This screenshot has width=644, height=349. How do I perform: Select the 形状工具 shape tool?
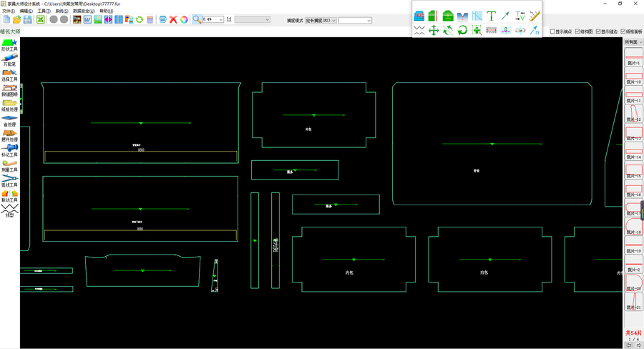[x=9, y=45]
